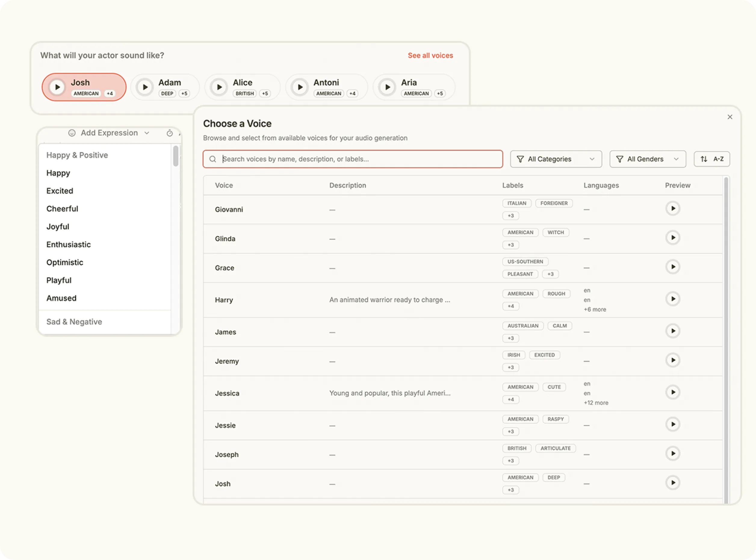
Task: Preview Jessica voice in the table
Action: point(673,392)
